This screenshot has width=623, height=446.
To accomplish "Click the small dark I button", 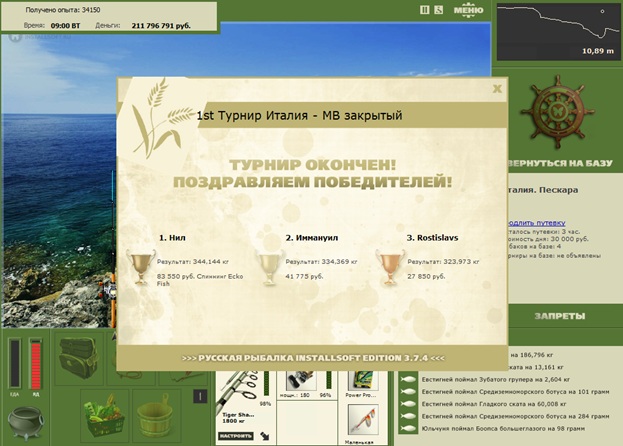I will pos(200,396).
